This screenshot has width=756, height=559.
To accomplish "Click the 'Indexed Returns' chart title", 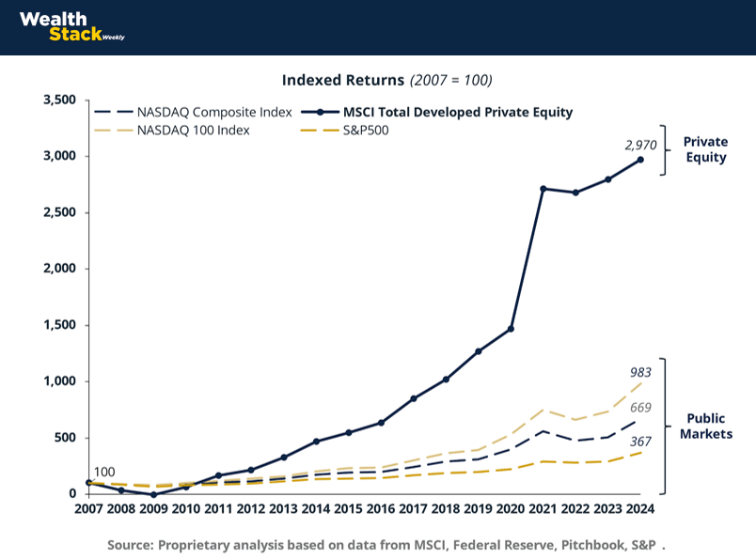I will pos(343,80).
